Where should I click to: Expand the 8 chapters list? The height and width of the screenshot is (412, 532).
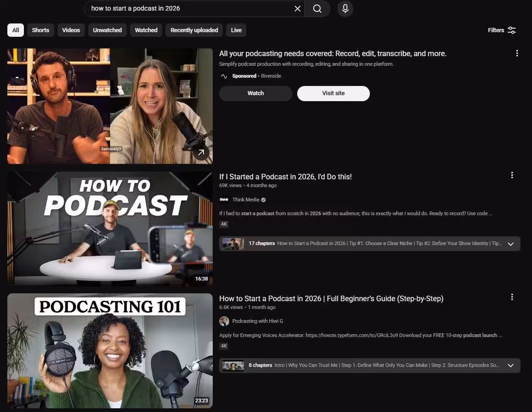pos(510,366)
